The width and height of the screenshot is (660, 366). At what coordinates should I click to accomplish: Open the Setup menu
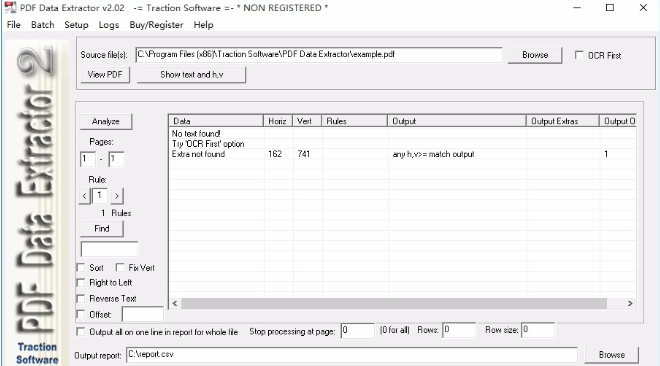pyautogui.click(x=76, y=25)
